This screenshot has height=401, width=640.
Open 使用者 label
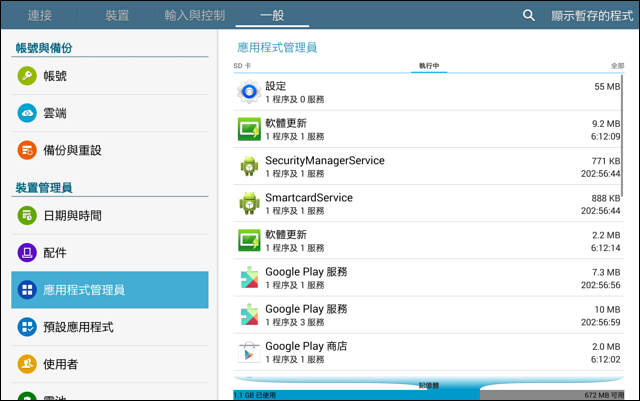[60, 364]
